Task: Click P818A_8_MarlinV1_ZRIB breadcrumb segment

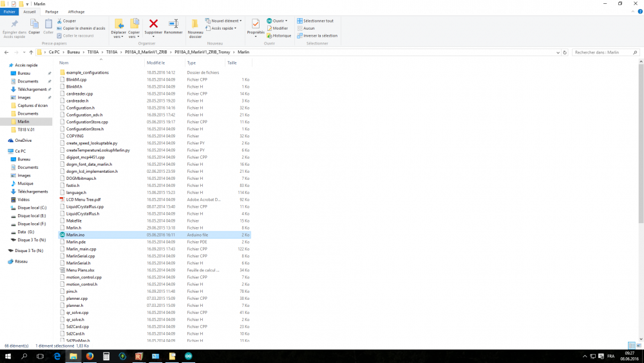Action: click(146, 52)
